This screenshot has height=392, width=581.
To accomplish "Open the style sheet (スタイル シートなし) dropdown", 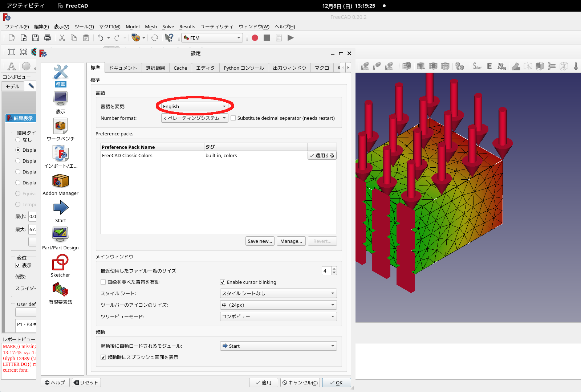I will pyautogui.click(x=279, y=293).
